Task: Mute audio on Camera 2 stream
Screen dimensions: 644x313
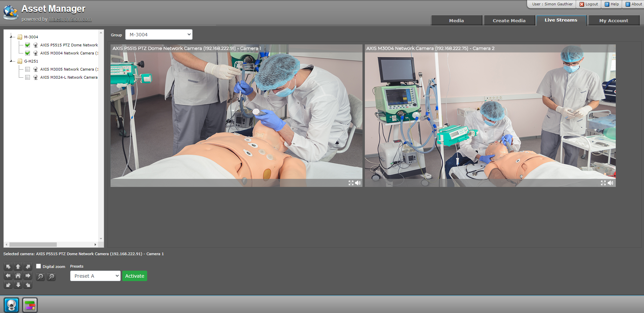Action: (610, 183)
